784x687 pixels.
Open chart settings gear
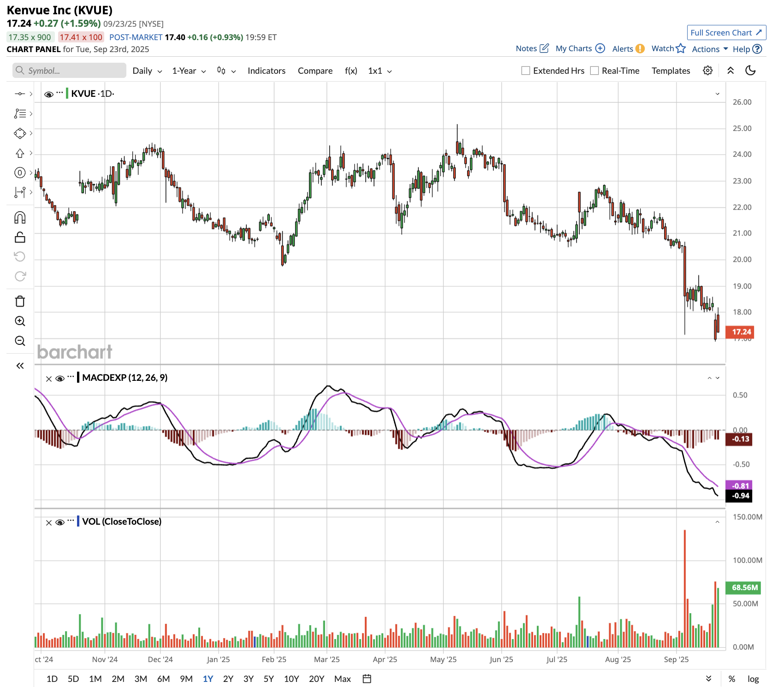point(707,71)
